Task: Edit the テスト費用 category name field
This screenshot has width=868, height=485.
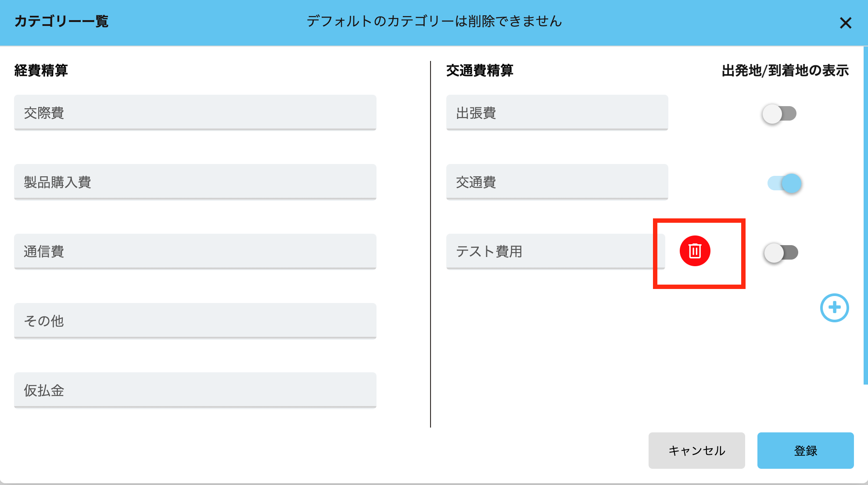Action: pyautogui.click(x=555, y=251)
